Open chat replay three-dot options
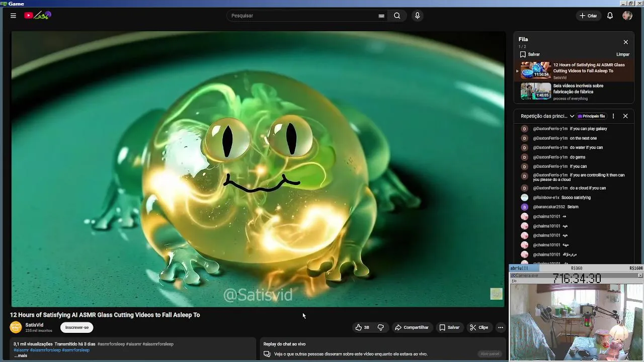 613,116
